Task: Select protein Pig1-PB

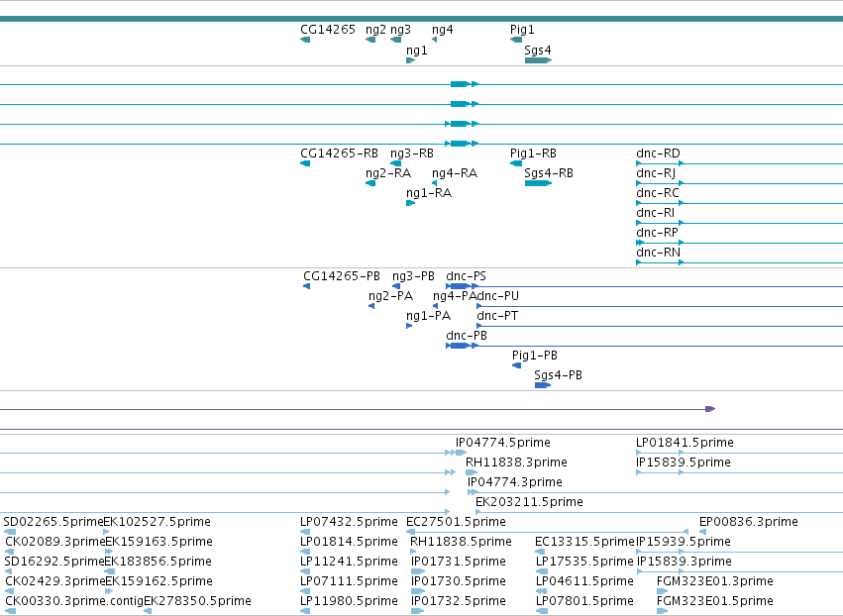Action: 534,356
